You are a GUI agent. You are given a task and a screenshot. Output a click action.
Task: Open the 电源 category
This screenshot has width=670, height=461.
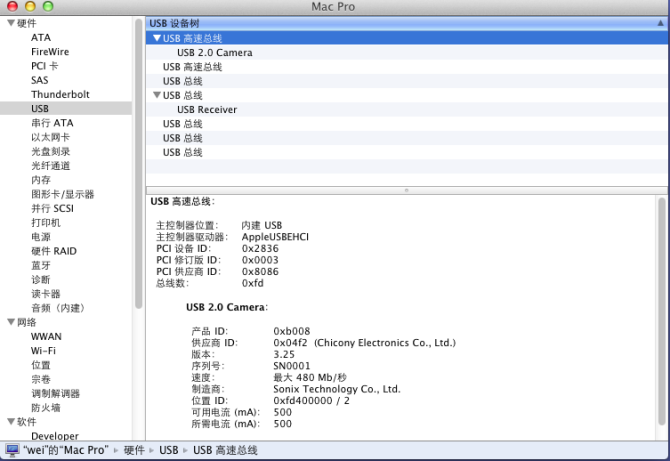41,237
